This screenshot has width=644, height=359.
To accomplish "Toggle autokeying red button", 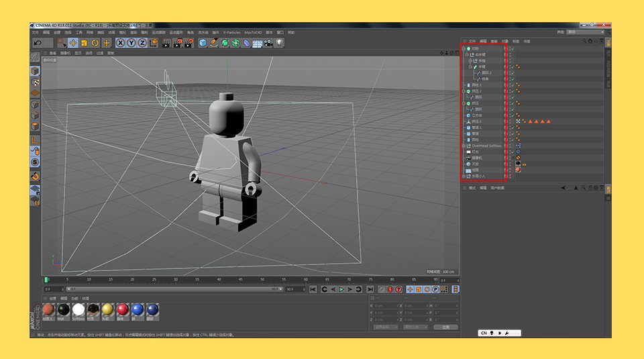I will pyautogui.click(x=390, y=290).
